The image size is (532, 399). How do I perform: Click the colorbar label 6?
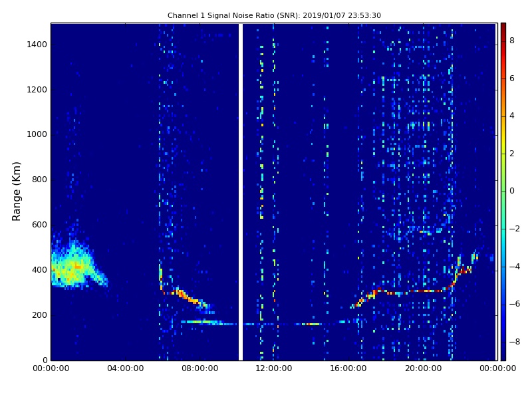[512, 78]
